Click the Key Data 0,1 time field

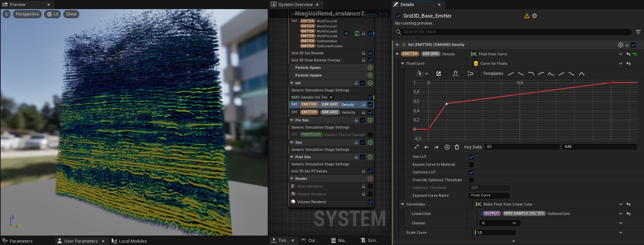pyautogui.click(x=522, y=147)
